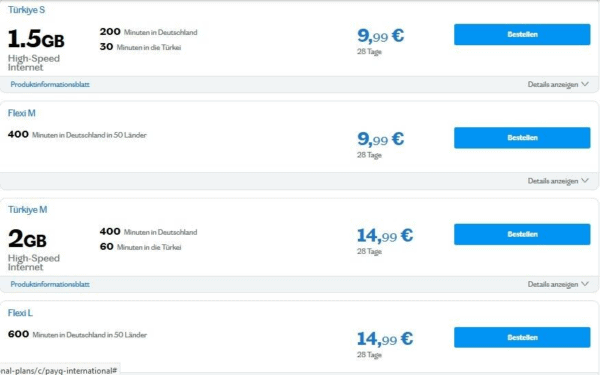Order the Türkiye S plan with Bestellen

(522, 34)
